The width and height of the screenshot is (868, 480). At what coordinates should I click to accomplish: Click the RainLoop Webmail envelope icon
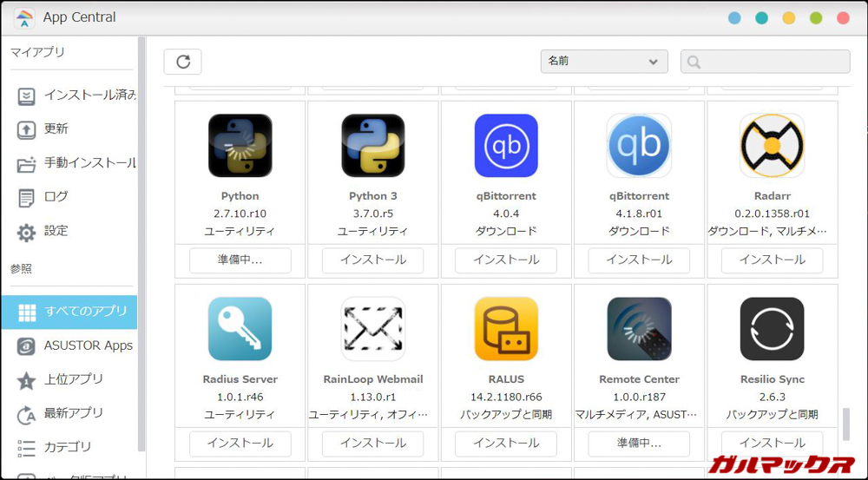tap(372, 329)
